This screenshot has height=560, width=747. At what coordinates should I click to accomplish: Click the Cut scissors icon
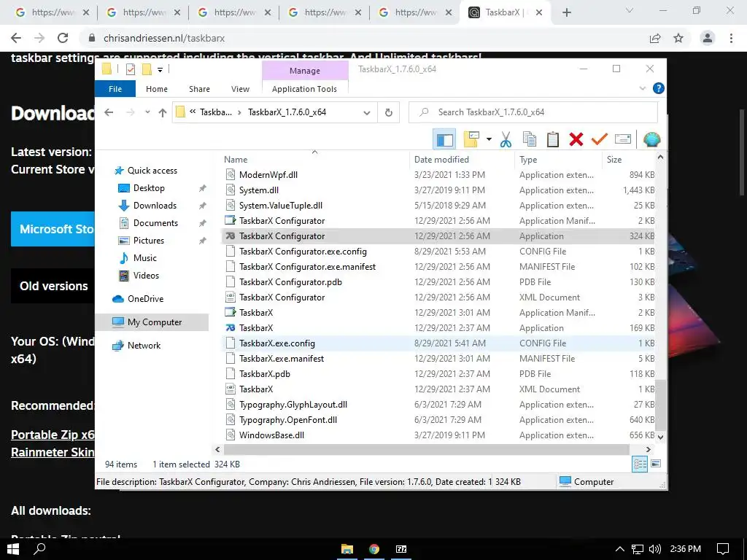click(x=506, y=139)
